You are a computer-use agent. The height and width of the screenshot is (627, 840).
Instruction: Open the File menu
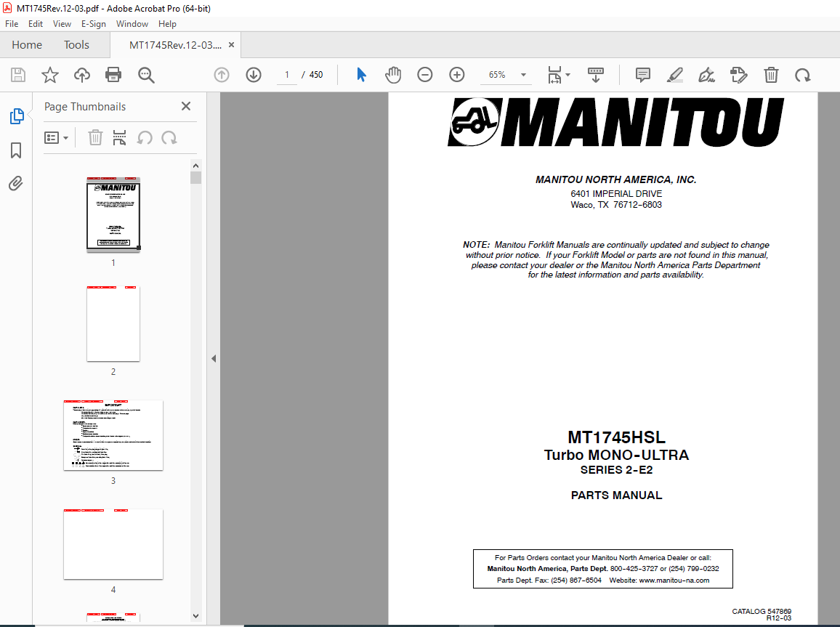tap(12, 23)
